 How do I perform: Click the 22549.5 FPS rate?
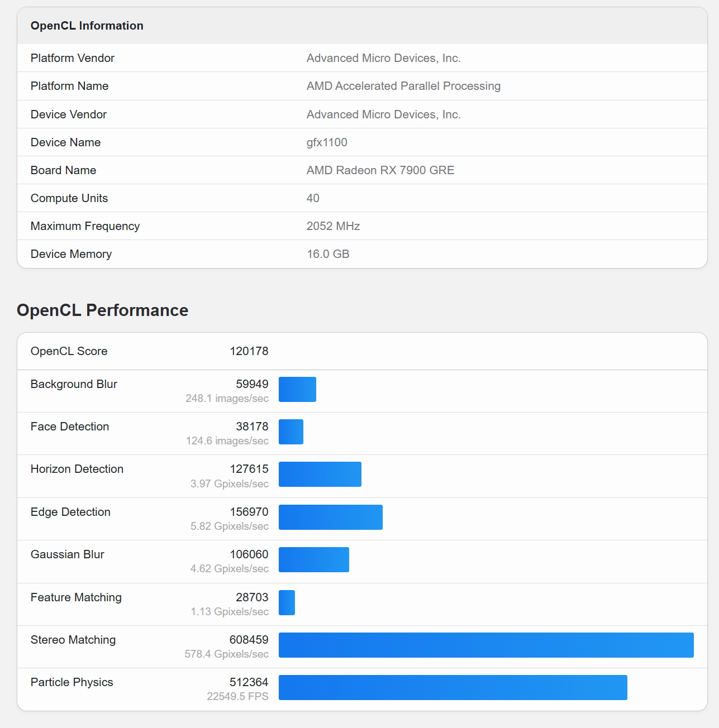click(x=238, y=697)
